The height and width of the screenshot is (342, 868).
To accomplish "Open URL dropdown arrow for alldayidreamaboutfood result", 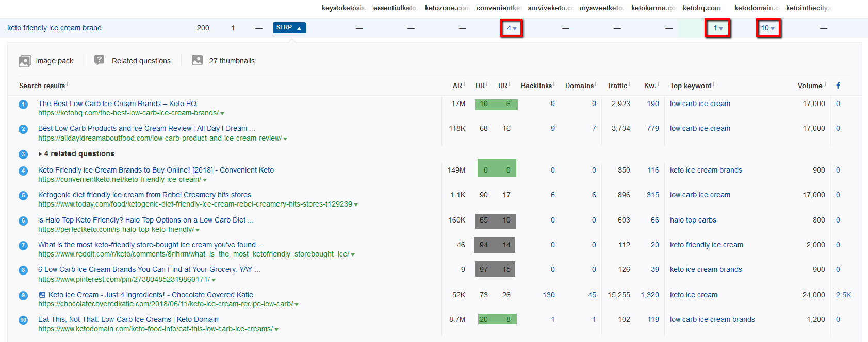I will click(x=285, y=139).
